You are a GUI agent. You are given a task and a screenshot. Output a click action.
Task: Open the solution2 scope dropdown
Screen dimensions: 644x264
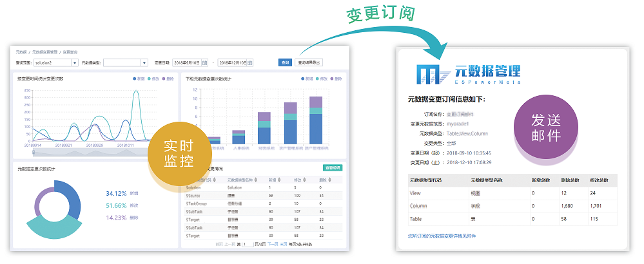pyautogui.click(x=75, y=63)
